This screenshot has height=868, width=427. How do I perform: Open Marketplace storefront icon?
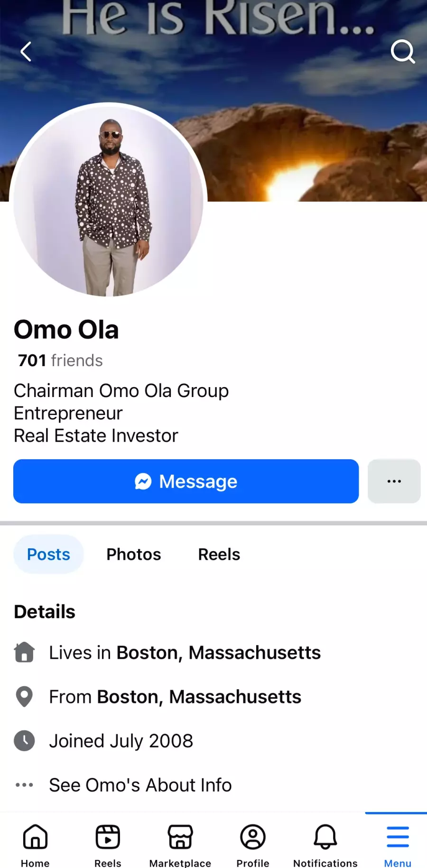[x=180, y=845]
